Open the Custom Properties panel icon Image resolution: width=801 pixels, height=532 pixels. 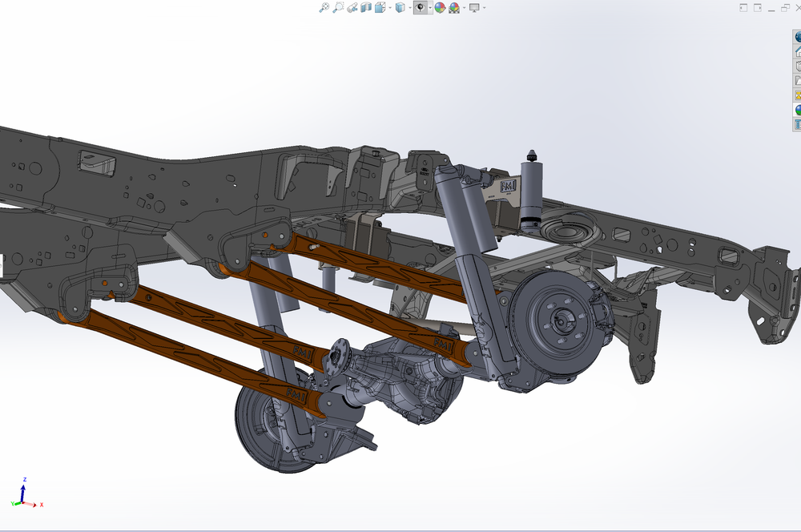[795, 124]
